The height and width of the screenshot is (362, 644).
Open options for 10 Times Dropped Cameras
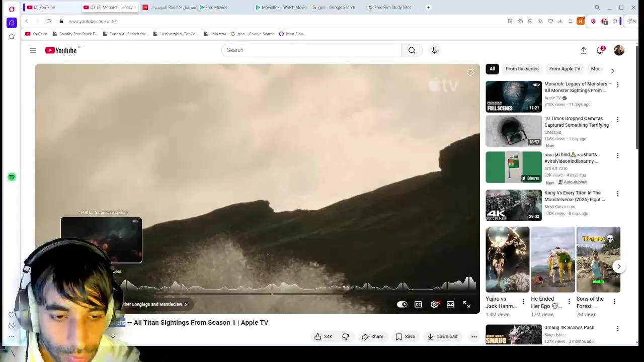(x=618, y=120)
